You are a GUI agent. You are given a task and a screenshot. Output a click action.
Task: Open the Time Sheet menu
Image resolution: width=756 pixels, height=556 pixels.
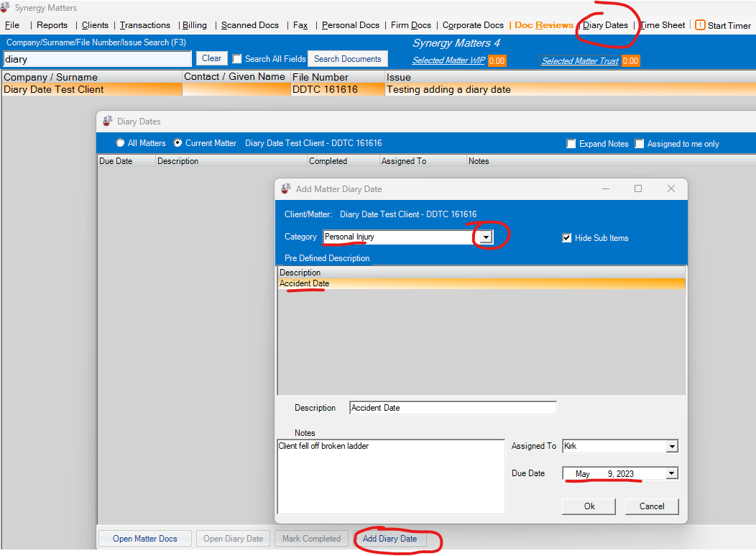(663, 25)
